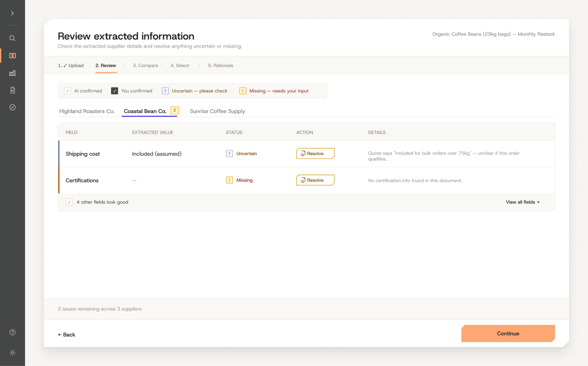The height and width of the screenshot is (366, 588).
Task: Click the Uncertain status icon for Shipping cost
Action: coord(230,153)
